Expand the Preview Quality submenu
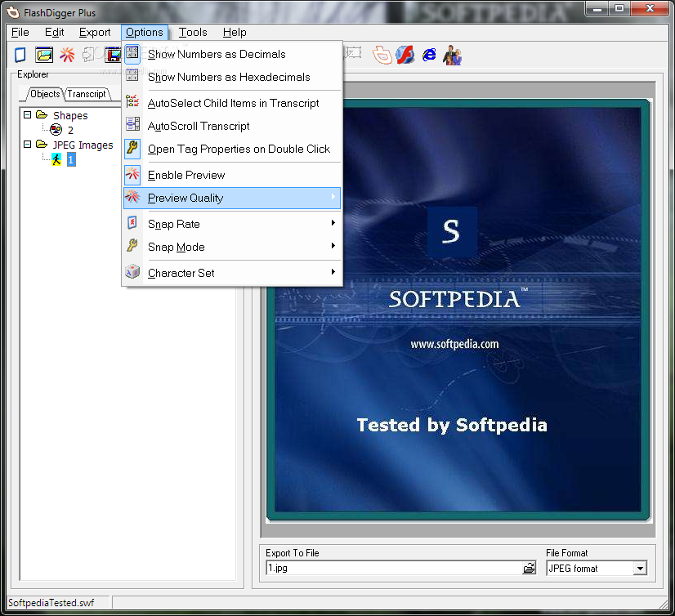This screenshot has width=675, height=616. click(x=232, y=198)
